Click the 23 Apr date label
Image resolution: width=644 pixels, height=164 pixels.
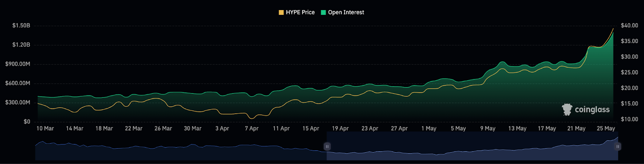coord(370,129)
